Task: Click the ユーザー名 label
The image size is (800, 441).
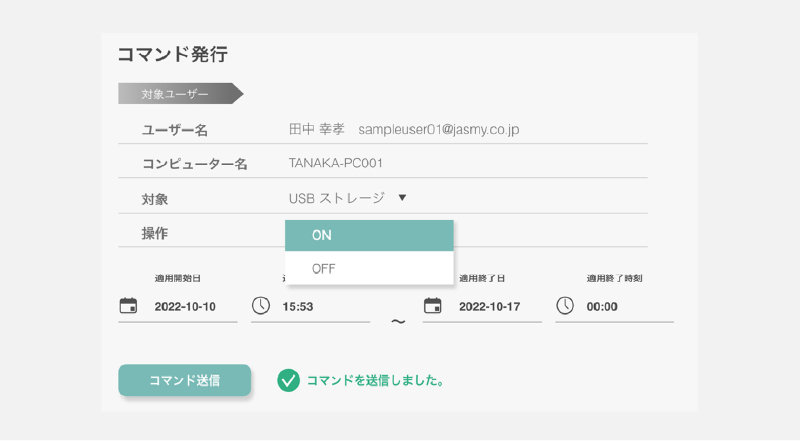Action: coord(174,131)
